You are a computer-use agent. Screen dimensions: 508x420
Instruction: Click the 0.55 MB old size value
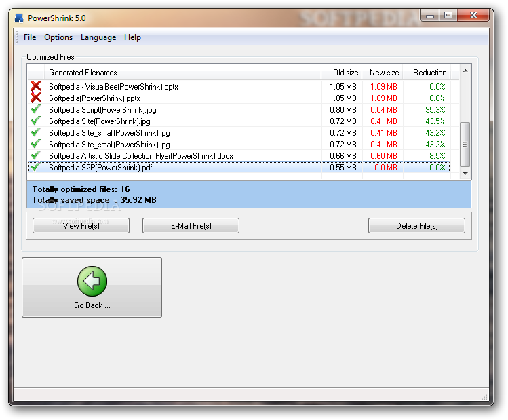click(343, 168)
